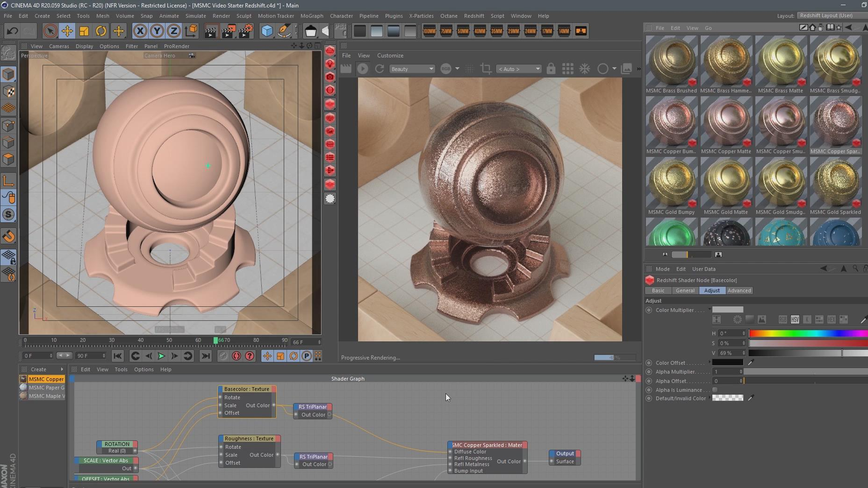Switch to the Advanced tab

click(x=739, y=290)
